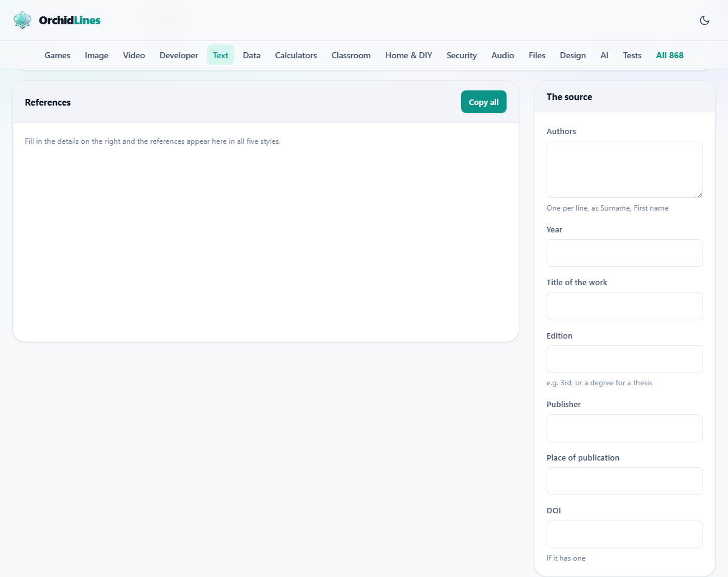Grab the Authors textarea resize handle

pos(699,194)
